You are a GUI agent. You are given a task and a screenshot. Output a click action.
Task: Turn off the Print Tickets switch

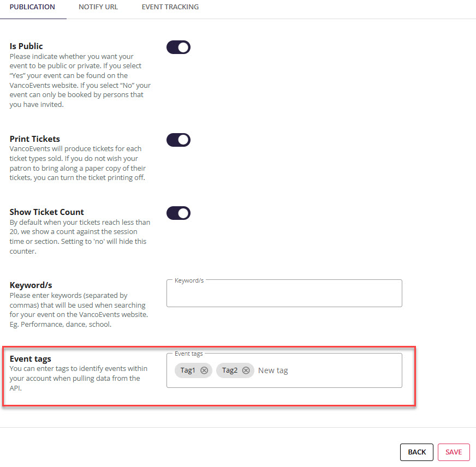coord(178,140)
